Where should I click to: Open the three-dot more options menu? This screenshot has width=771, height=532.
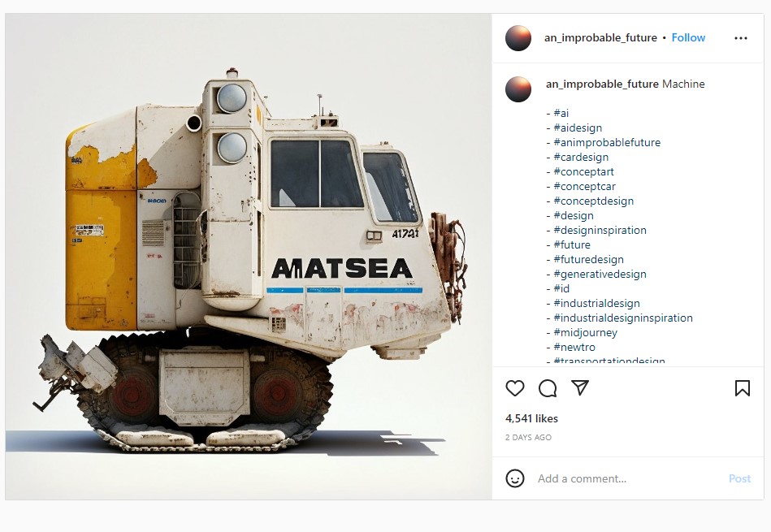(741, 38)
